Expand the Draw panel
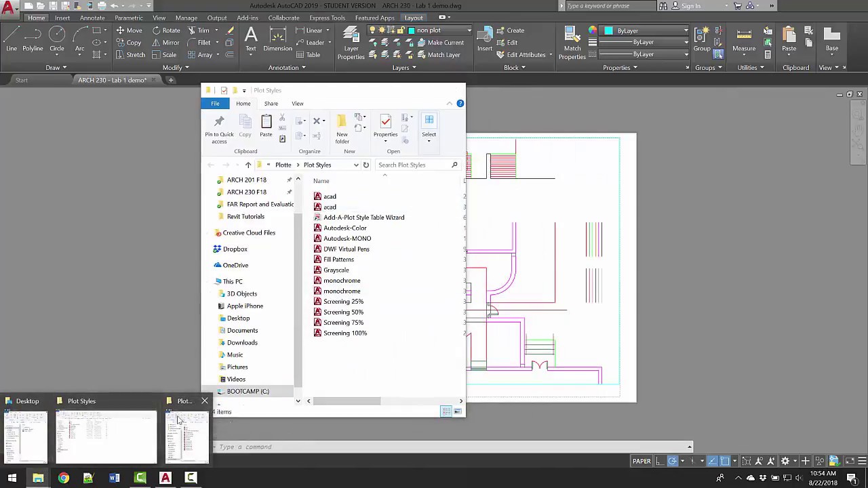The image size is (868, 488). coord(56,68)
